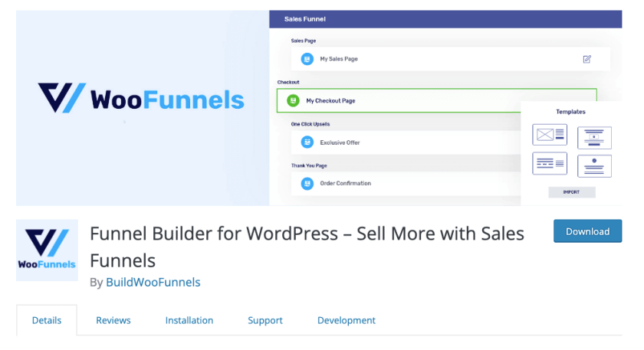Click the Sales Funnel header title
This screenshot has width=644, height=350.
click(305, 19)
